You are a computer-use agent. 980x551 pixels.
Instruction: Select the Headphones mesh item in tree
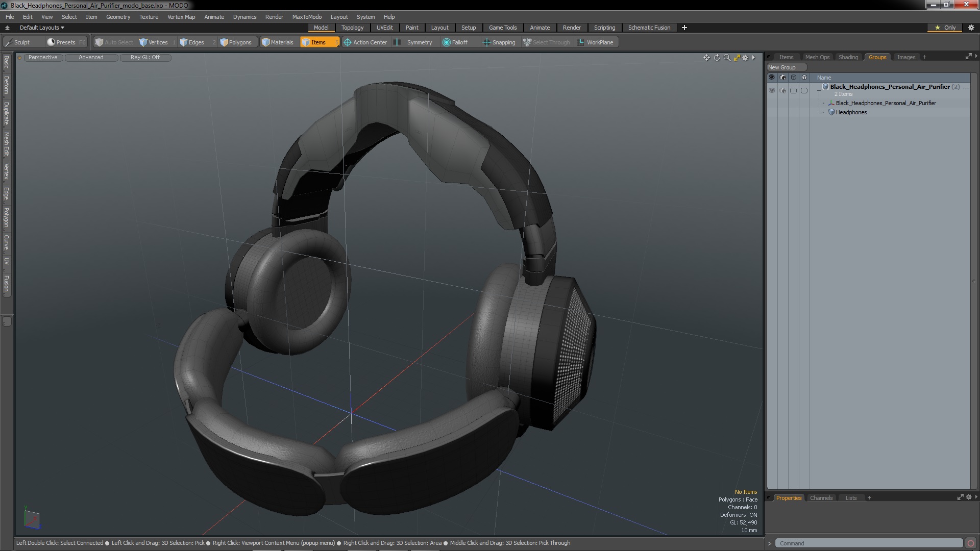tap(851, 112)
